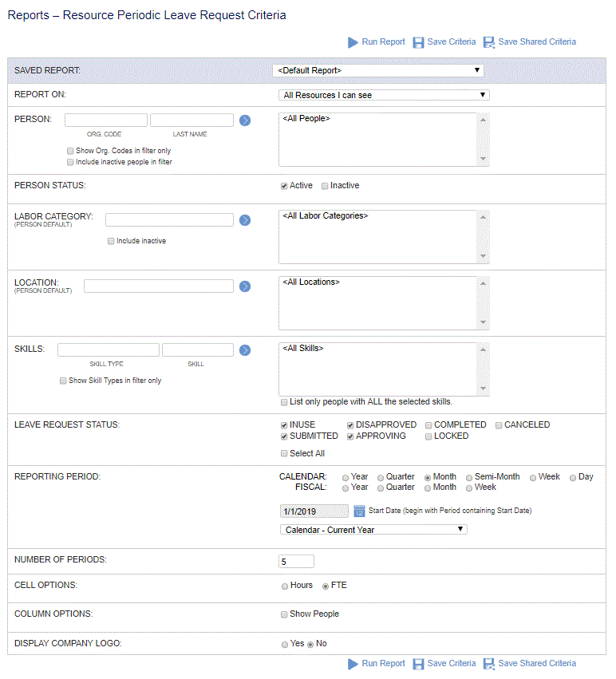The height and width of the screenshot is (679, 616).
Task: Check Include inactive people in filter
Action: [x=70, y=162]
